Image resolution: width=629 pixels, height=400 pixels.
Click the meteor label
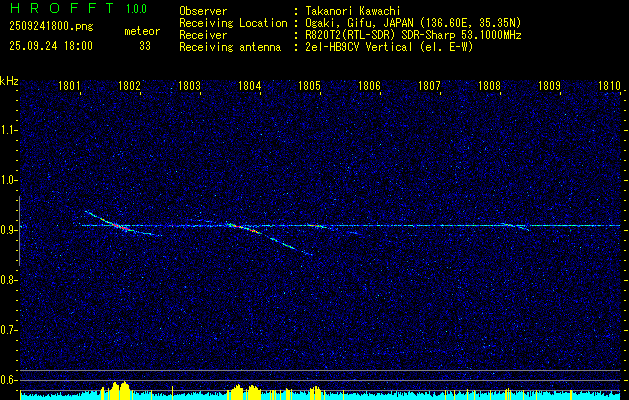click(x=142, y=31)
